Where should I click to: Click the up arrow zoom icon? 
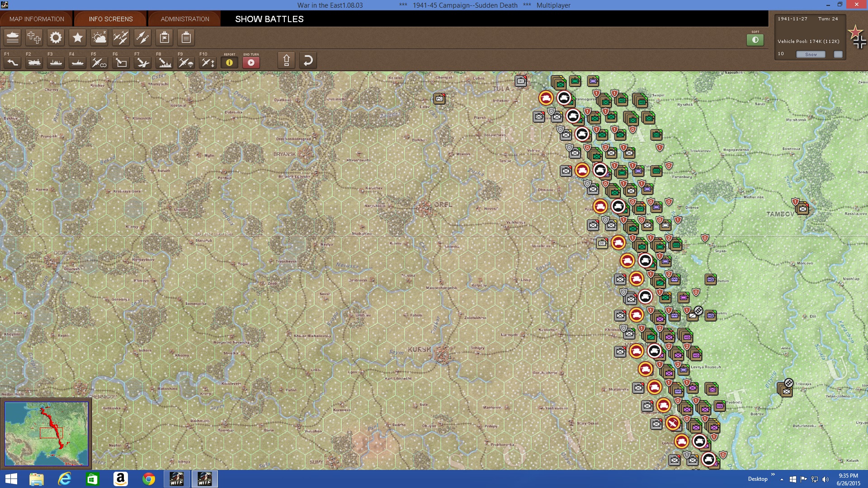point(286,60)
